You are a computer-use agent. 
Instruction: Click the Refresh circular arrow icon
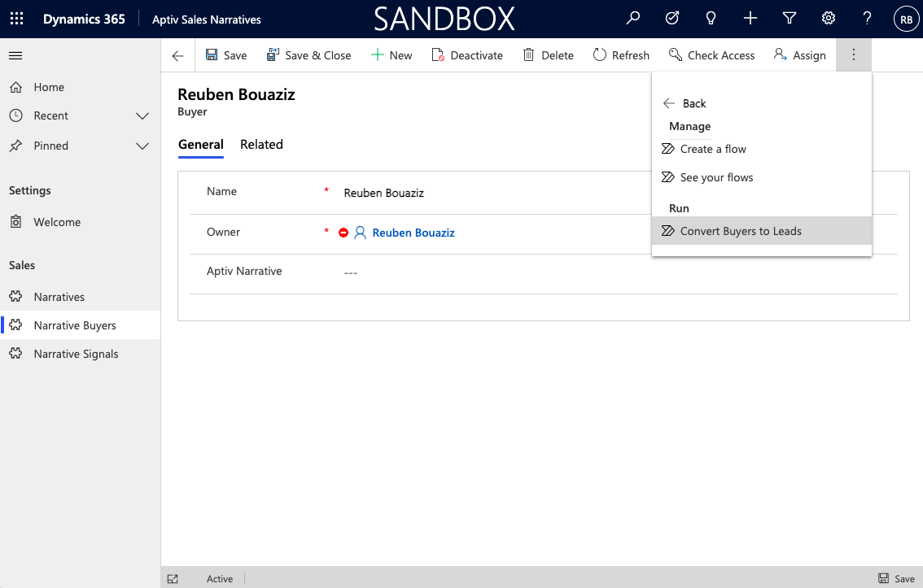pyautogui.click(x=599, y=54)
